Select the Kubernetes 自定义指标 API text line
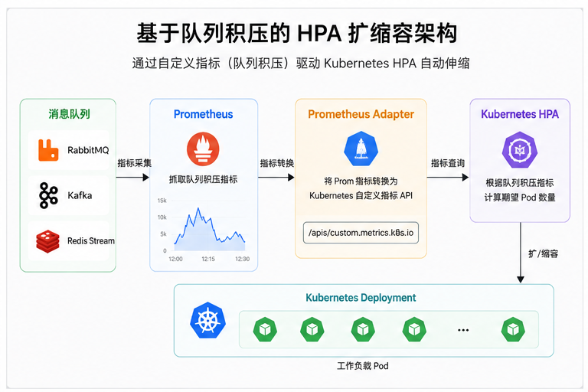This screenshot has width=588, height=392. [x=361, y=195]
